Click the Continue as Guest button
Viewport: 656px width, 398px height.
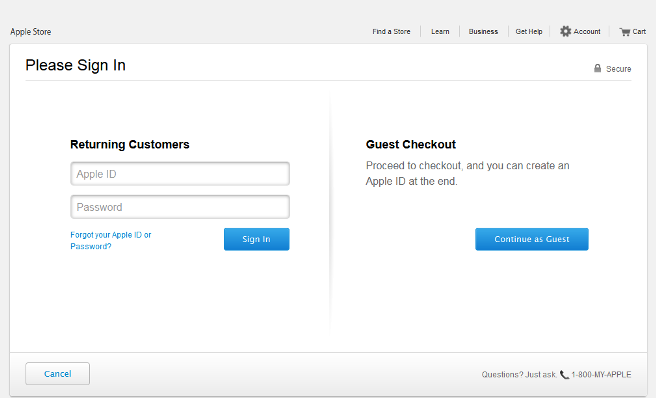tap(532, 239)
